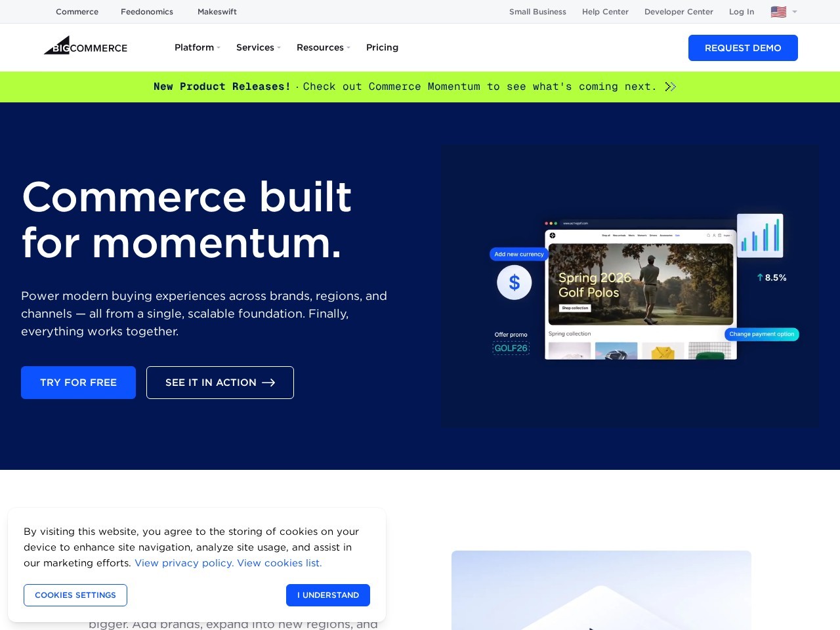
Task: Click the 8.5% growth indicator
Action: (x=772, y=278)
